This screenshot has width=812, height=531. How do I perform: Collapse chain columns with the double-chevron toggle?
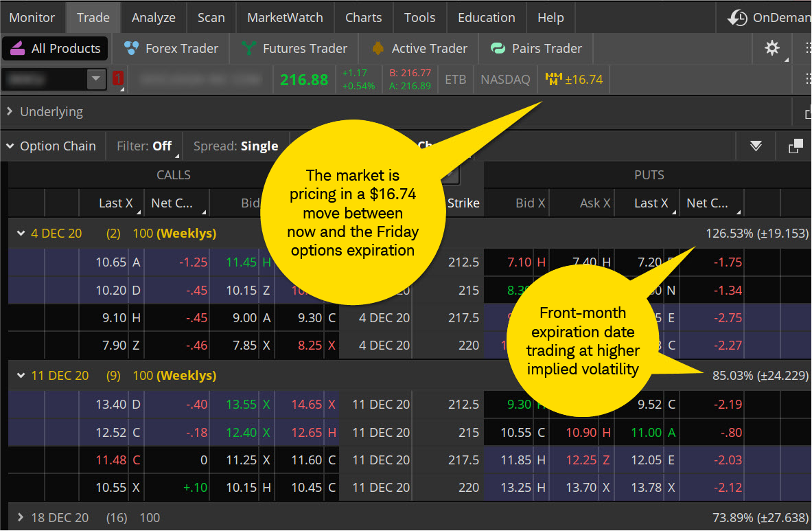(x=756, y=146)
